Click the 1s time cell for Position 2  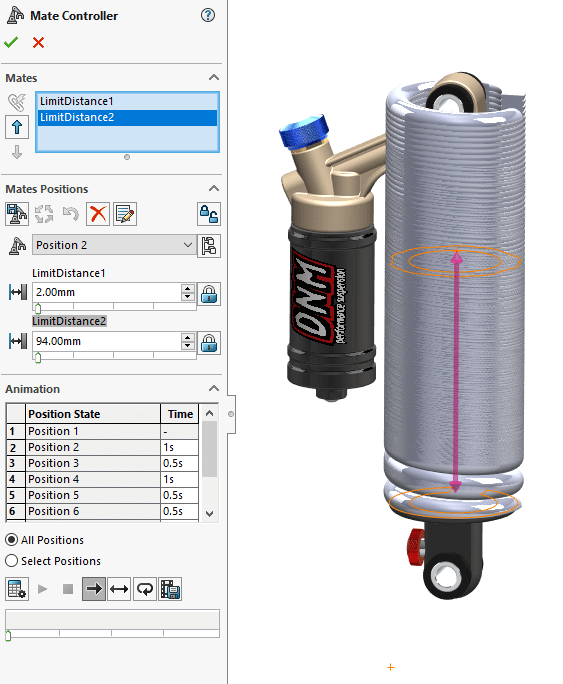(x=180, y=448)
